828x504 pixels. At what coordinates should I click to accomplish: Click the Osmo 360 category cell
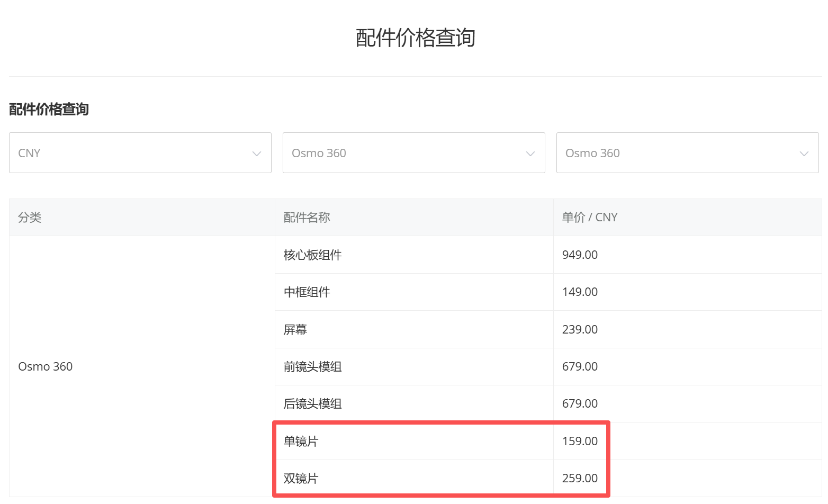(142, 366)
